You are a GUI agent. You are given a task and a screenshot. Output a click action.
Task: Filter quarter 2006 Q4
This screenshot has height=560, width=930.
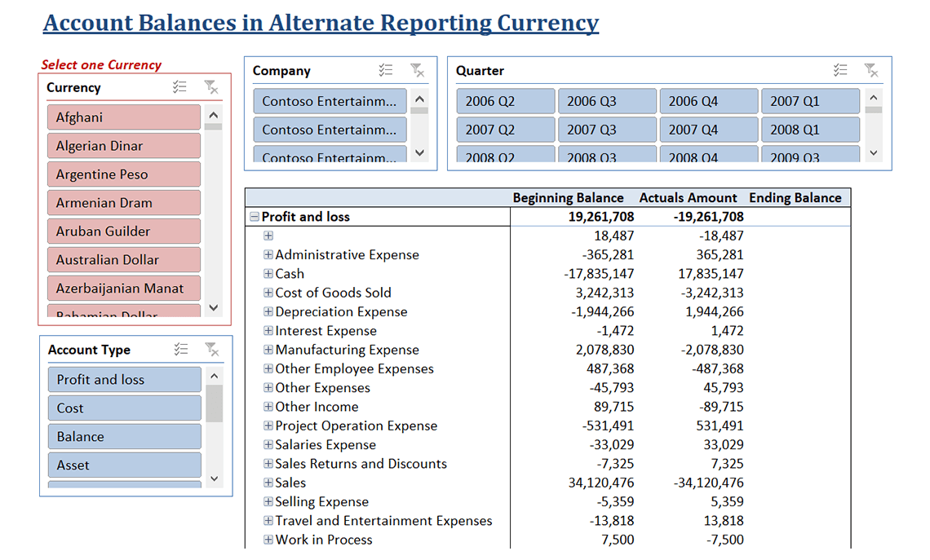709,101
